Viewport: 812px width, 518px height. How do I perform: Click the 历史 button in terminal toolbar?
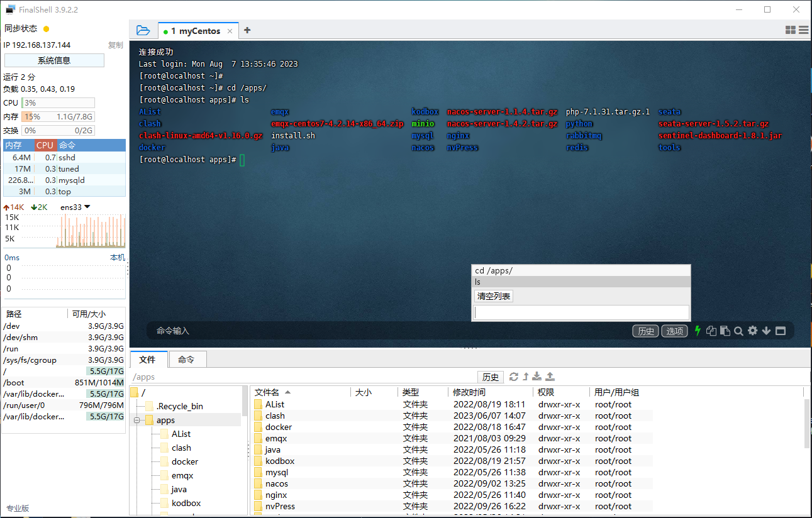pos(646,331)
